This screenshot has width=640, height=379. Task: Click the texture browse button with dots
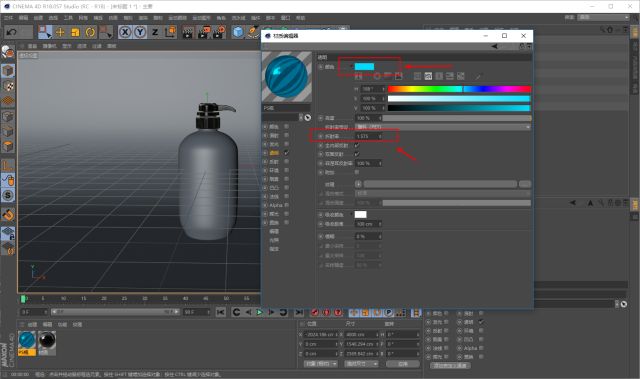(x=525, y=184)
